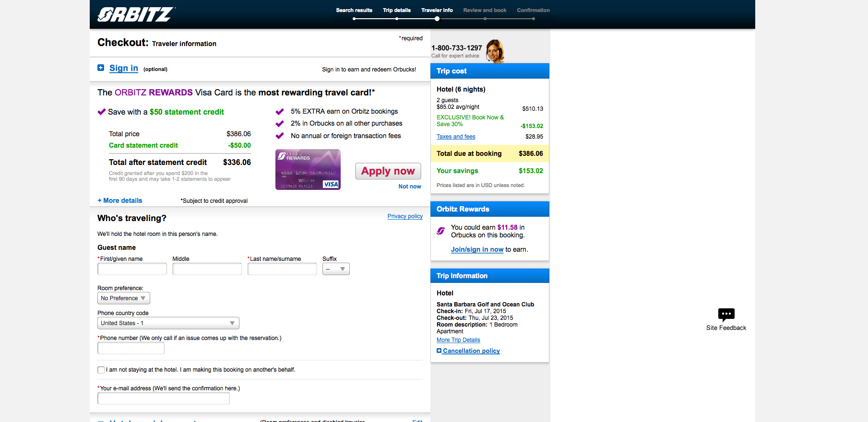Click the Trip Information panel header
Viewport: 868px width, 422px height.
pos(490,276)
